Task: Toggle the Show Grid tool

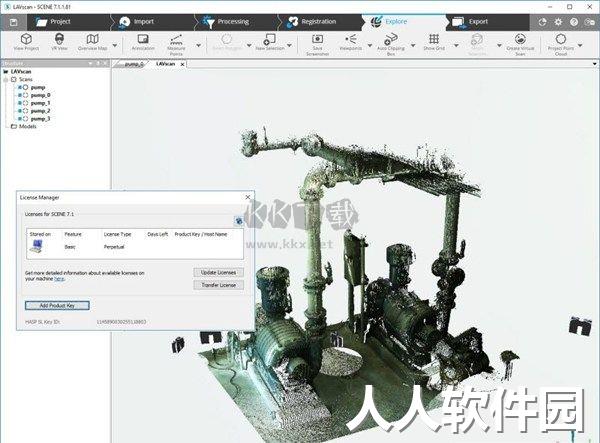Action: (x=434, y=42)
